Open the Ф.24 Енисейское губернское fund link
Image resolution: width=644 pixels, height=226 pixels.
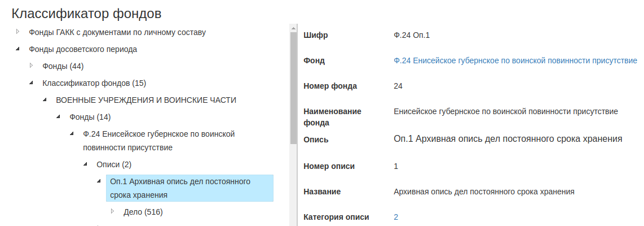click(x=515, y=60)
